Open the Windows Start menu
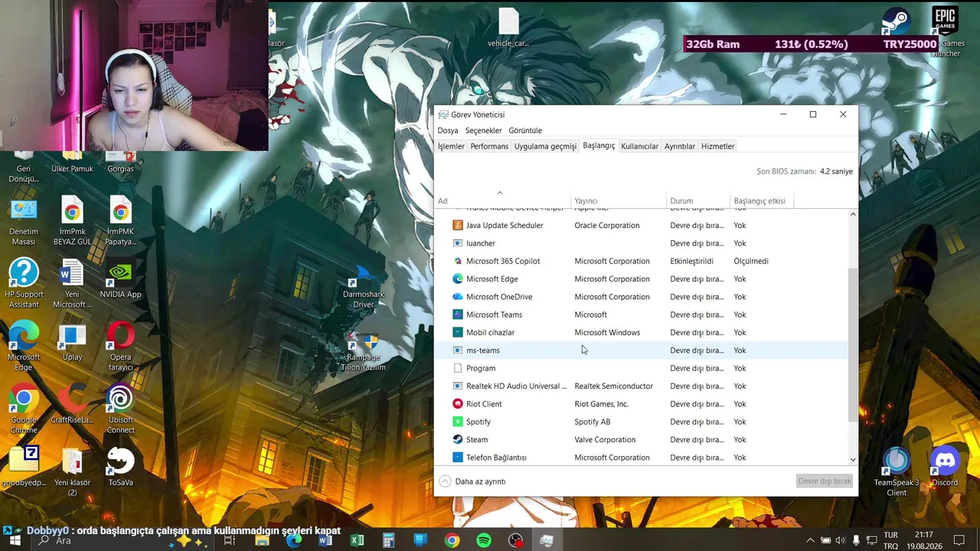Viewport: 980px width, 551px height. tap(15, 540)
